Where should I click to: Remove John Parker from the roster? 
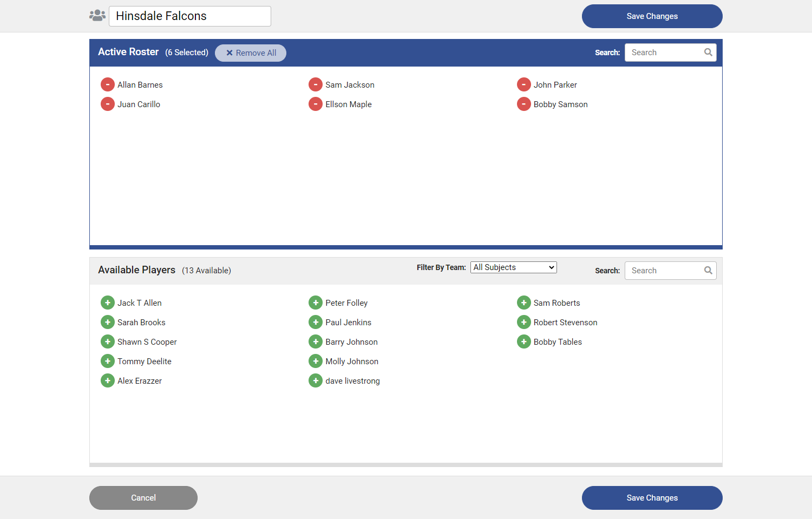pos(523,84)
